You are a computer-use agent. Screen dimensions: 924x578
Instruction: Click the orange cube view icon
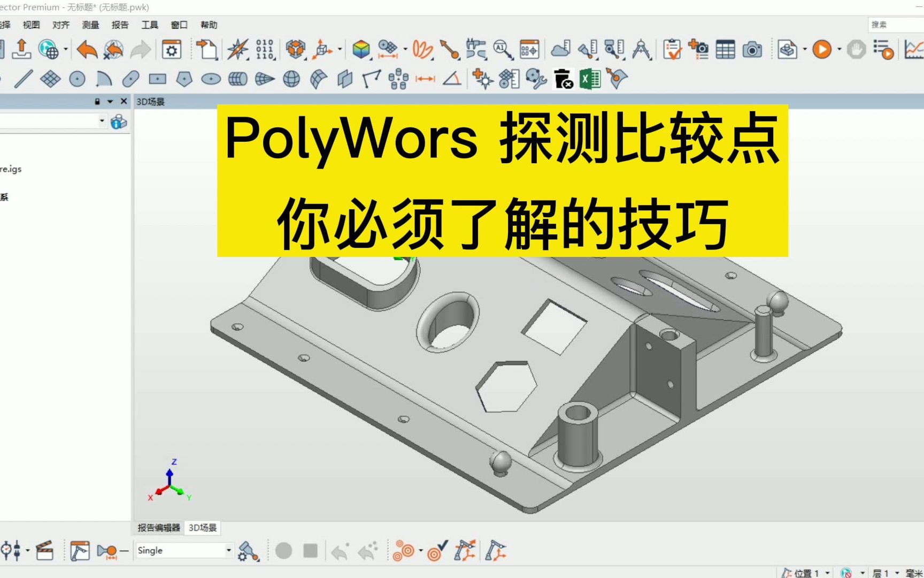[295, 49]
